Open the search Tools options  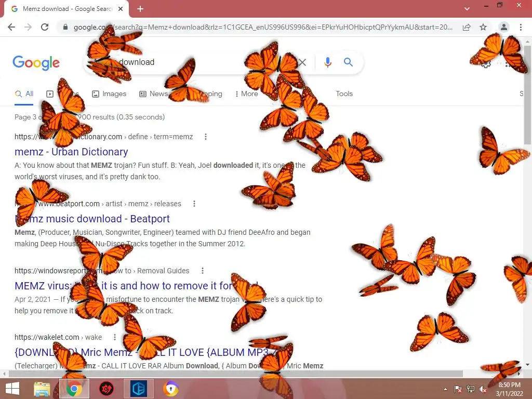pyautogui.click(x=344, y=94)
